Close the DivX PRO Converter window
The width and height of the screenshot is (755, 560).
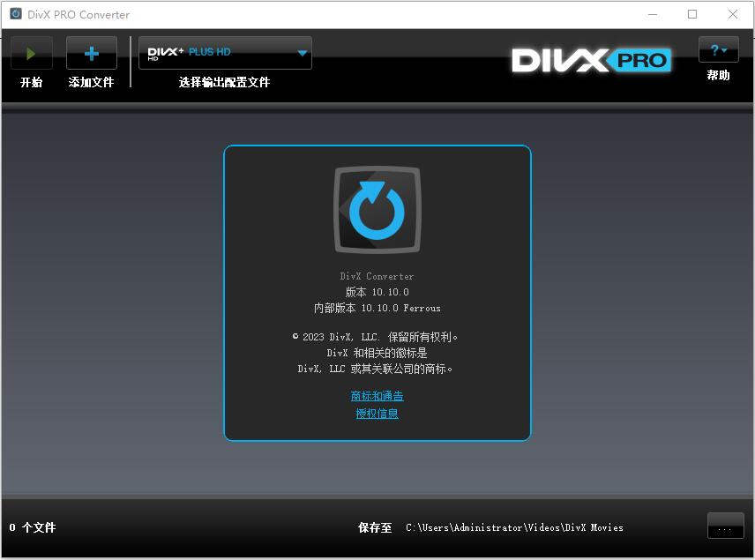[733, 14]
